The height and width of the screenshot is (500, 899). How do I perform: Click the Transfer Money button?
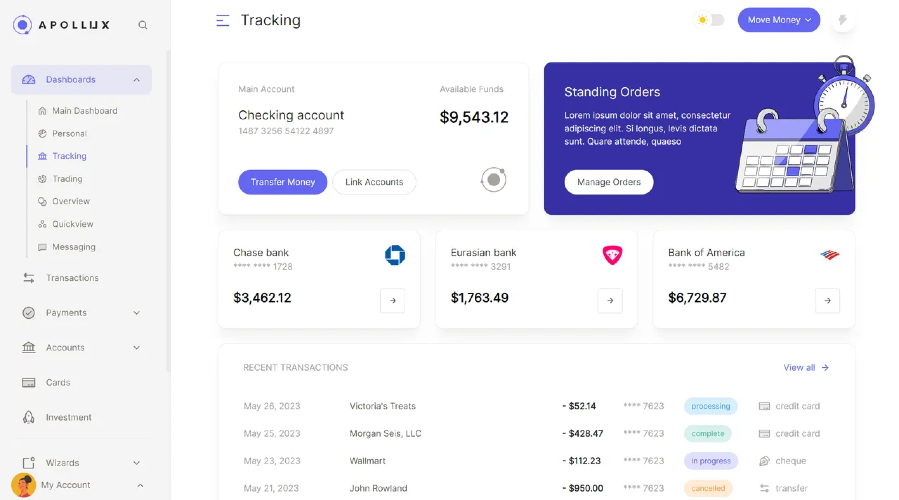283,182
